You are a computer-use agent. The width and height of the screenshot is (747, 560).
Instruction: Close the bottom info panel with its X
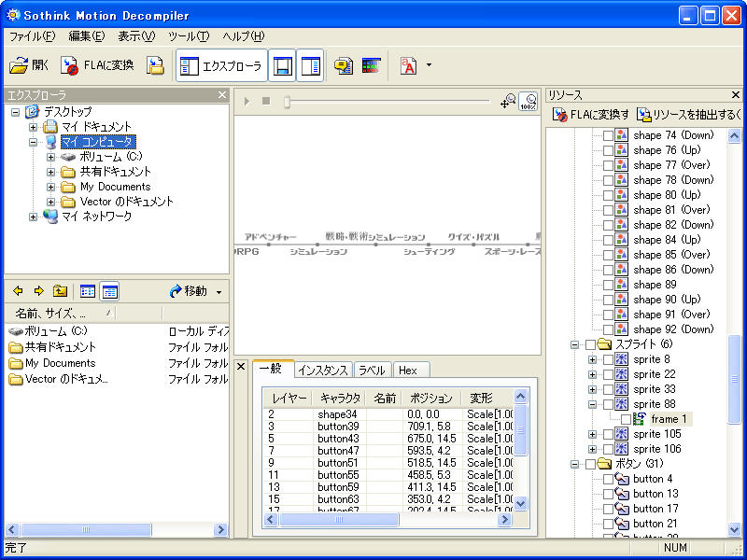click(241, 367)
